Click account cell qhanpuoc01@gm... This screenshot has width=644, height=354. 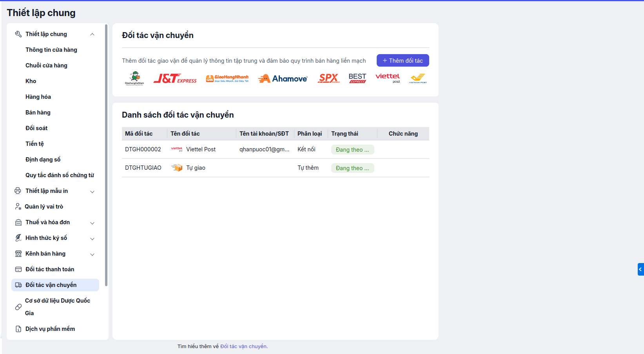pyautogui.click(x=265, y=149)
